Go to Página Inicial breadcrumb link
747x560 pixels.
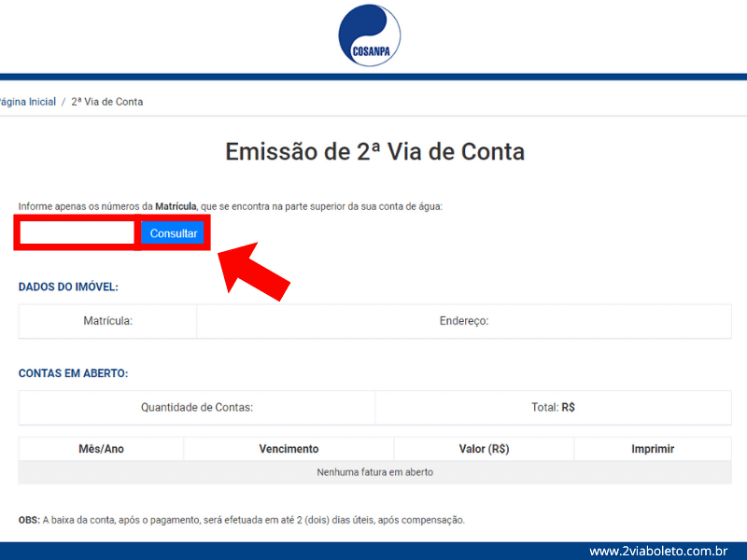pos(28,102)
